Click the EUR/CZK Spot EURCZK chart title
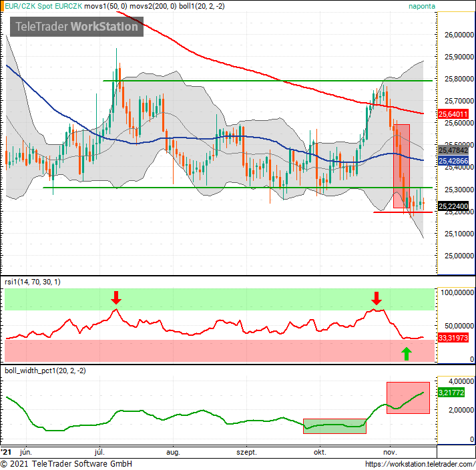The width and height of the screenshot is (476, 470). [x=43, y=6]
